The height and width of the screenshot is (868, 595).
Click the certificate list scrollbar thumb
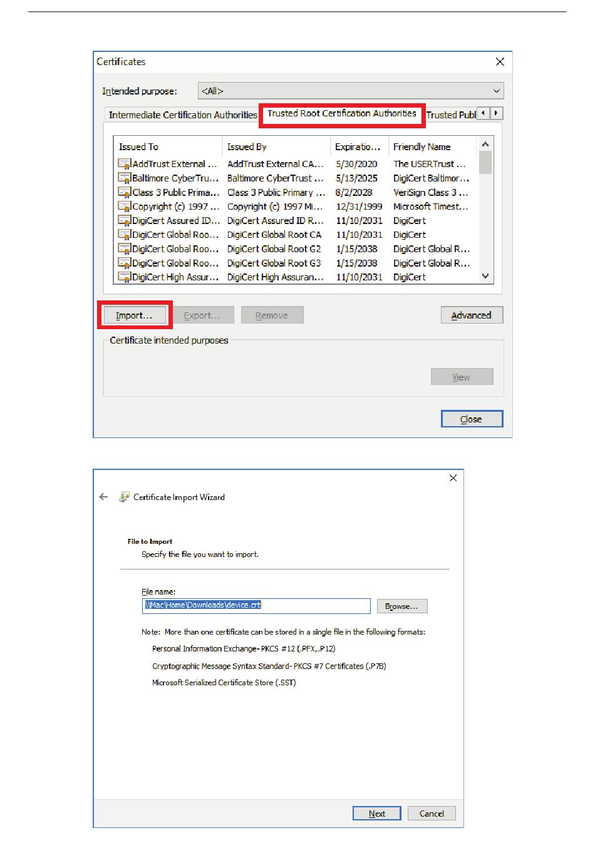click(x=485, y=162)
